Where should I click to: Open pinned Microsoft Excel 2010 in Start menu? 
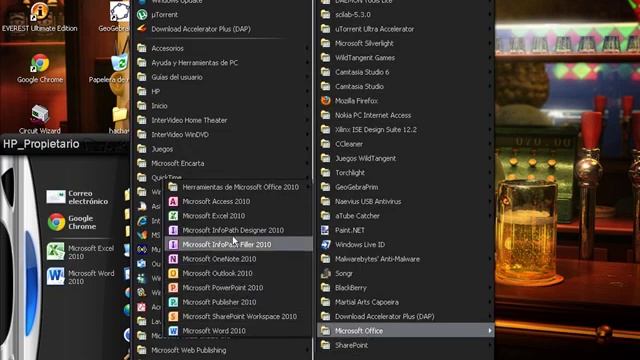(x=80, y=252)
